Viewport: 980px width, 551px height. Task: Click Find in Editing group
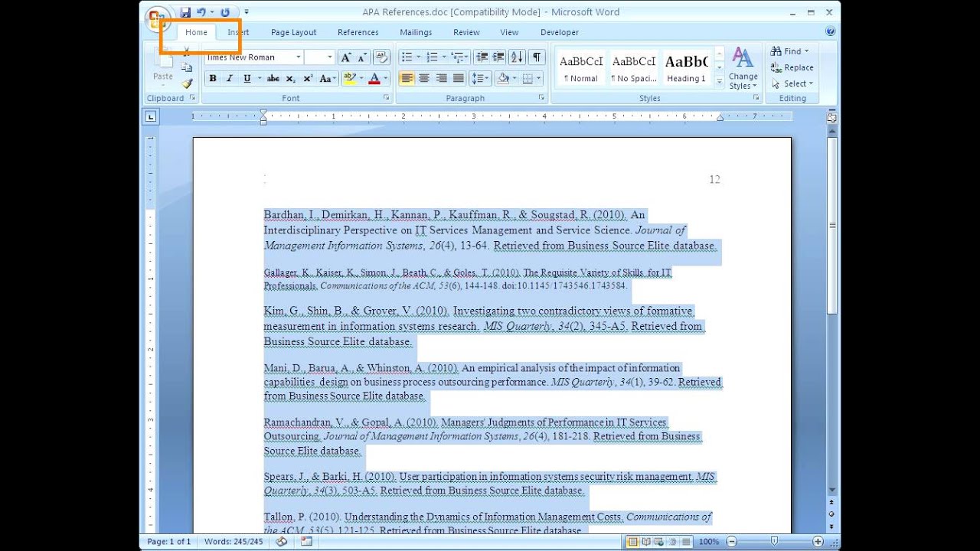[x=790, y=51]
